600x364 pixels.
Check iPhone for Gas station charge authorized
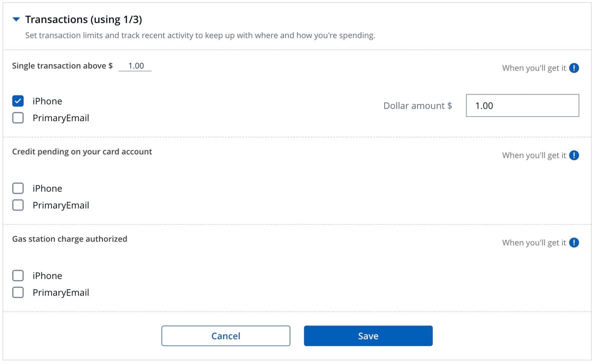(18, 276)
